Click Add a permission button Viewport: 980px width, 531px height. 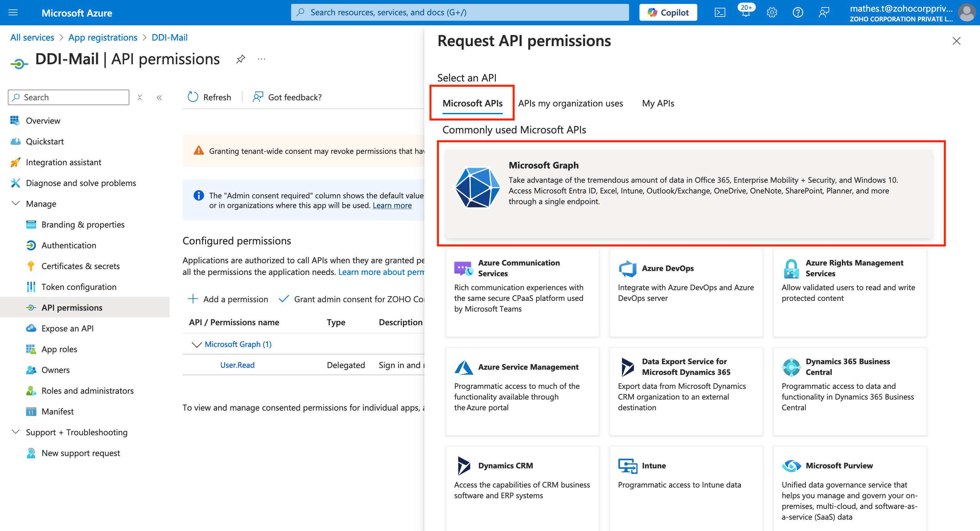[x=228, y=299]
